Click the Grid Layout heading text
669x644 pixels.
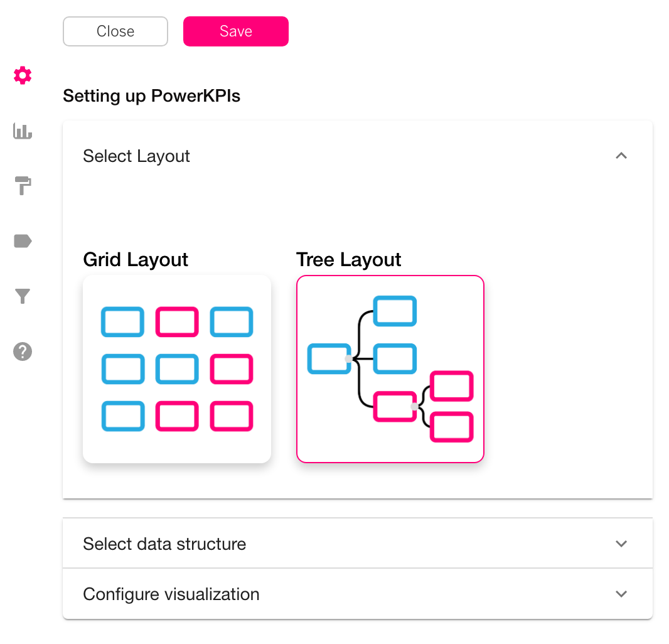click(x=136, y=259)
